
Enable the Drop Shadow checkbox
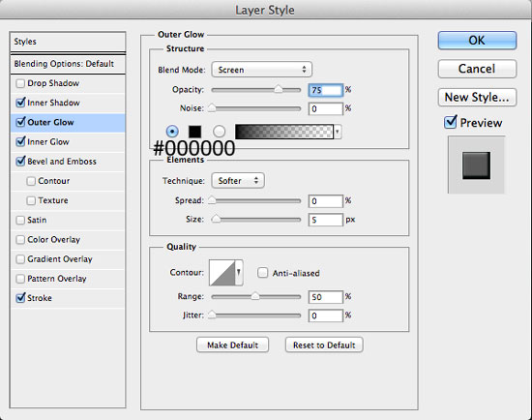[20, 83]
